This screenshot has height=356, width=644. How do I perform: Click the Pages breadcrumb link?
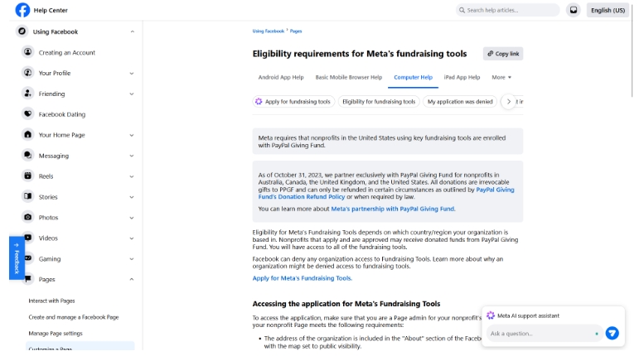(x=296, y=31)
